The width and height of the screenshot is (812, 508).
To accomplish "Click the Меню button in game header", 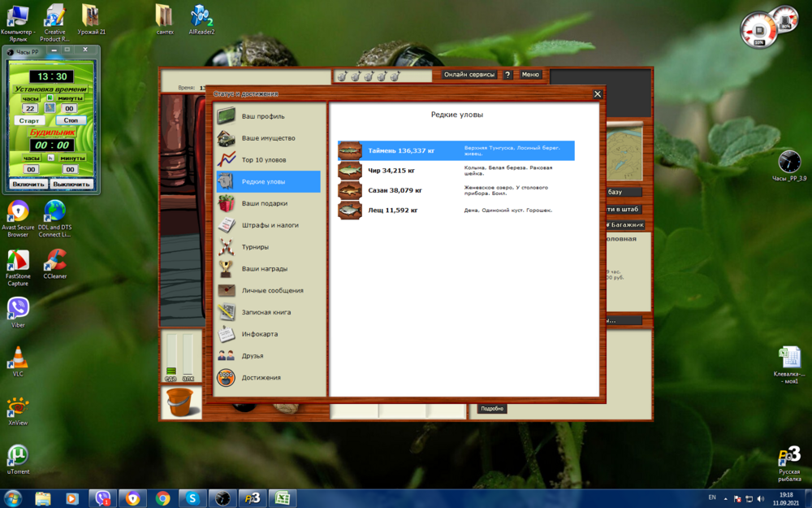I will [x=530, y=75].
